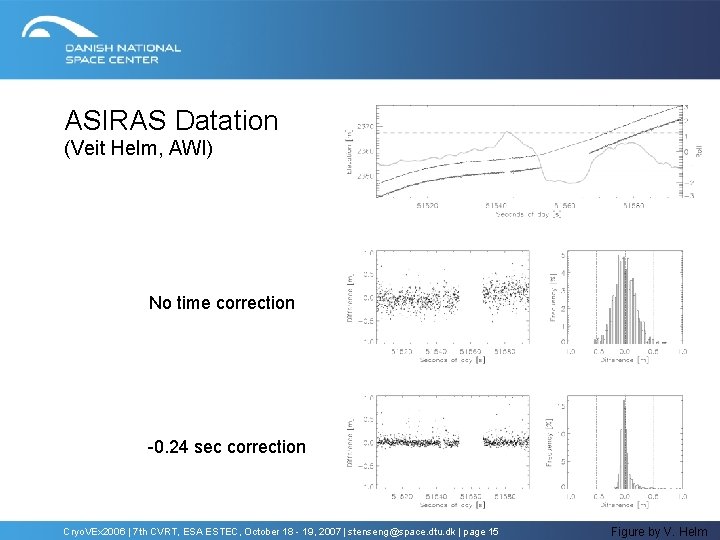Click the 'CryoVEx2006' footer text
Screen dimensions: 720x540
click(x=94, y=532)
